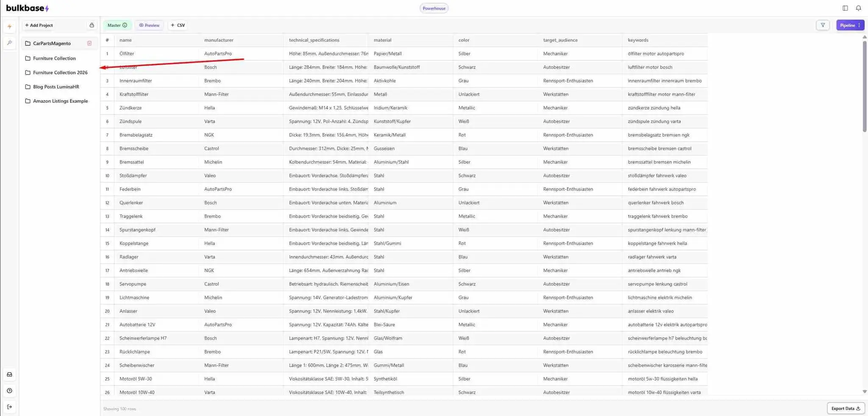This screenshot has width=868, height=416.
Task: Click the lightning bolt sidebar icon
Action: click(x=9, y=26)
